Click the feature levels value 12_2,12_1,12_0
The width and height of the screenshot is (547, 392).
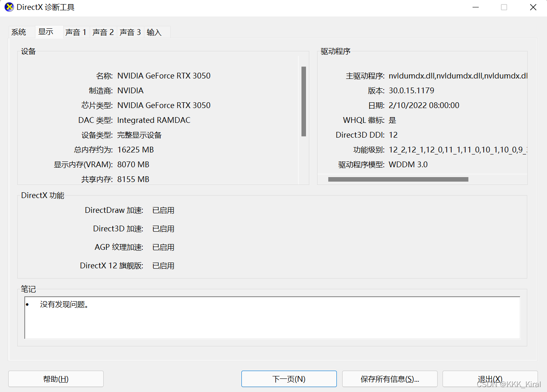[x=458, y=150]
